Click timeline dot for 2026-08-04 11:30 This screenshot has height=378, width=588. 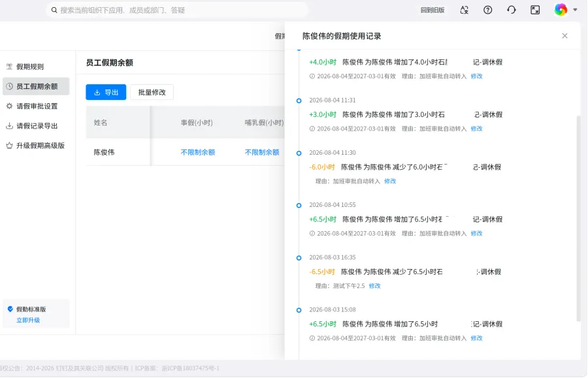(x=299, y=153)
